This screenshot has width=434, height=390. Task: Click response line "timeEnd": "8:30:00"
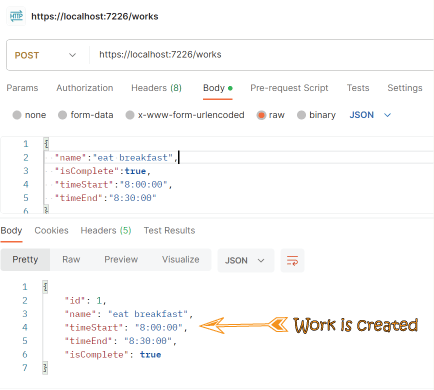click(x=121, y=341)
